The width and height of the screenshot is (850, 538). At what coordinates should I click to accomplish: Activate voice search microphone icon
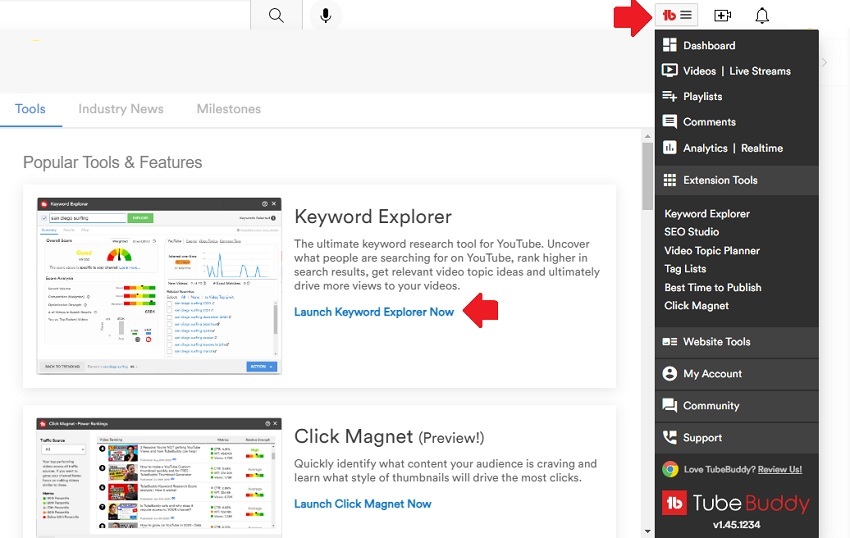tap(325, 15)
